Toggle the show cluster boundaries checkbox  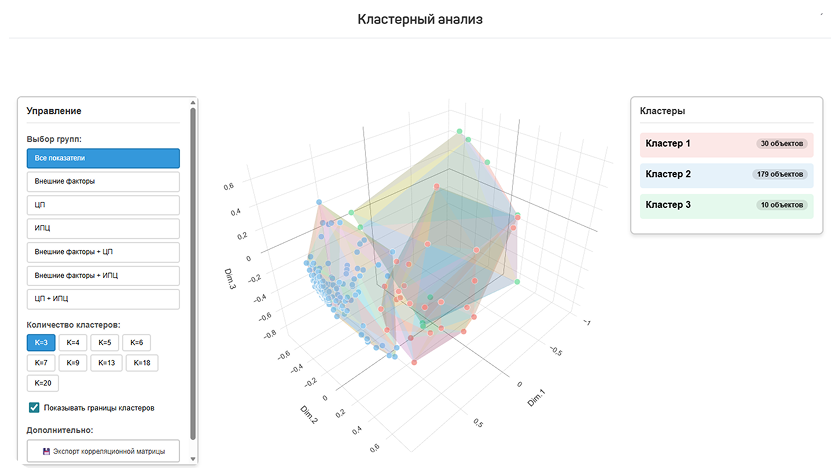point(34,408)
